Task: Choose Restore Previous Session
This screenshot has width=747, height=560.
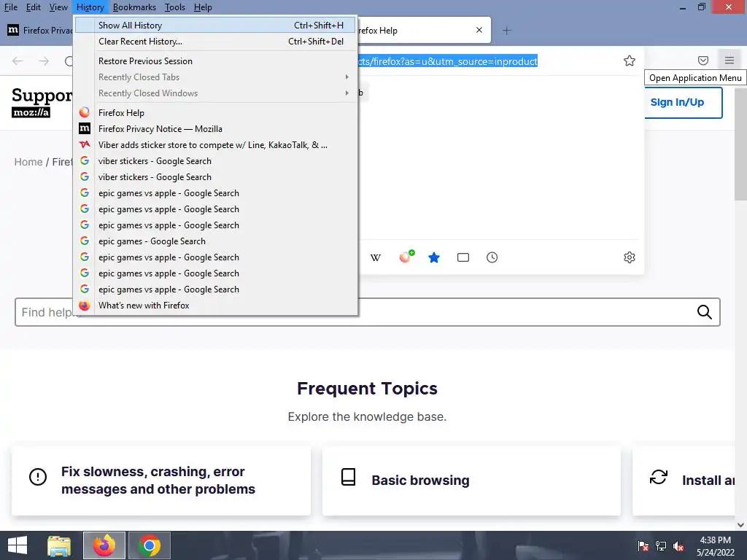Action: (215, 61)
